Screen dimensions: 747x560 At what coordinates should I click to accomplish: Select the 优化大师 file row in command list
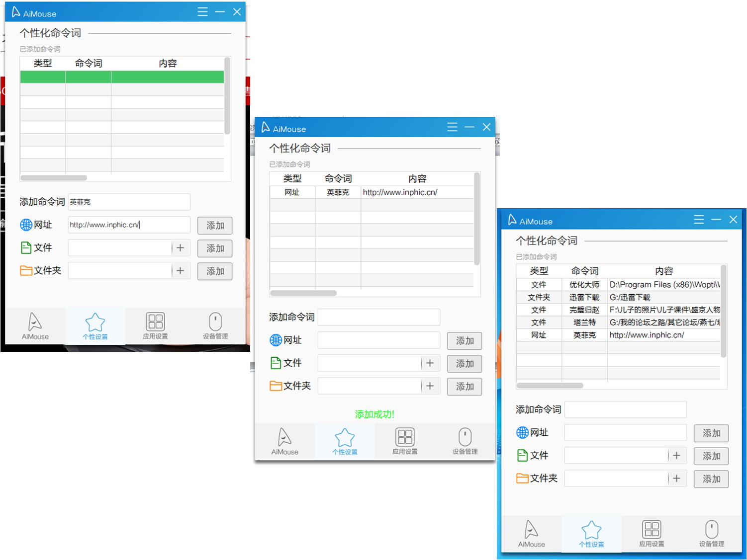click(618, 285)
